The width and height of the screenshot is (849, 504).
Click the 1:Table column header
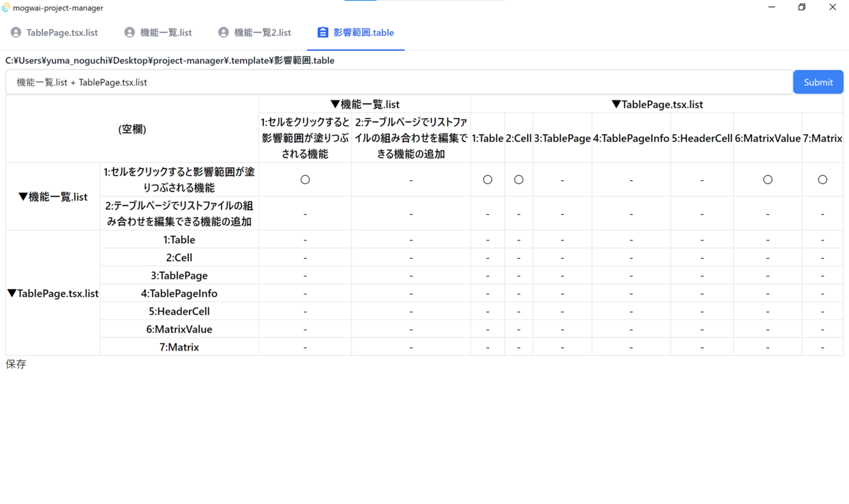pyautogui.click(x=487, y=139)
